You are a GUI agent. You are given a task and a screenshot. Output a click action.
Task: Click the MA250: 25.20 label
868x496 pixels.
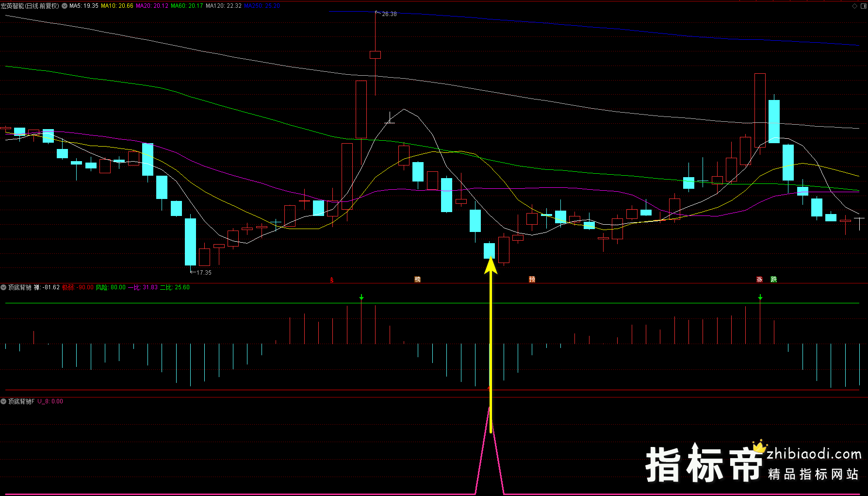(262, 6)
